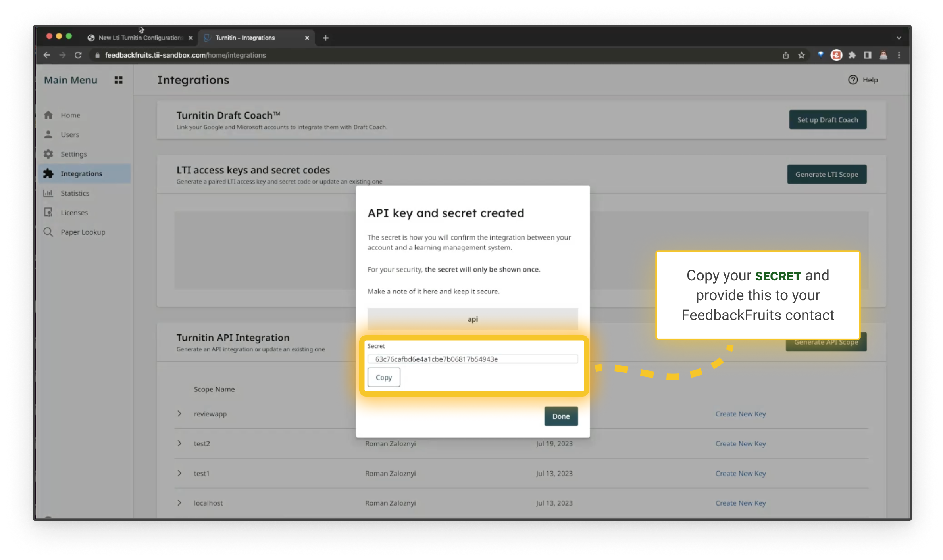
Task: Toggle the browser side panel icon
Action: point(868,55)
